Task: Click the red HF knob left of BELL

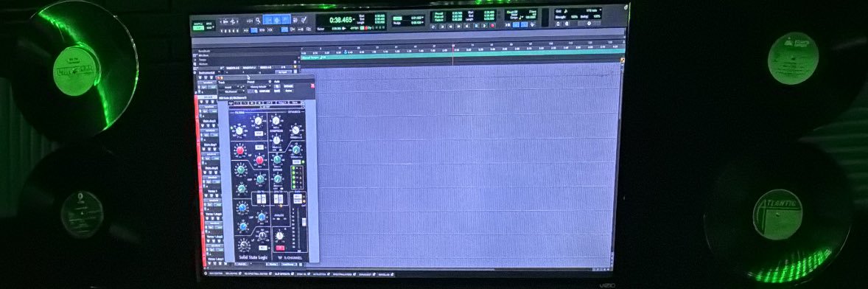Action: 240,150
